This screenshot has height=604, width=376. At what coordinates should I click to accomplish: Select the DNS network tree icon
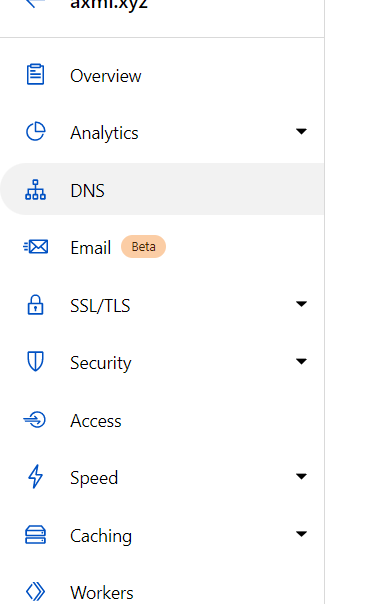coord(35,190)
